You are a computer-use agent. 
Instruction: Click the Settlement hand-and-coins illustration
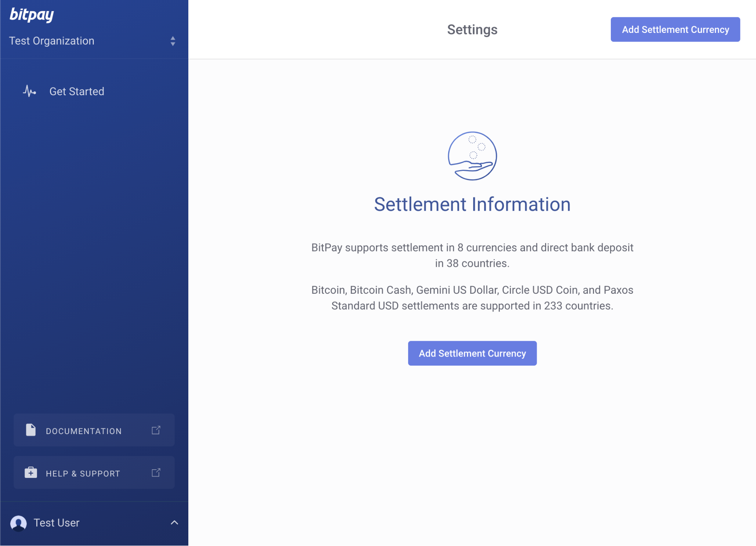472,156
